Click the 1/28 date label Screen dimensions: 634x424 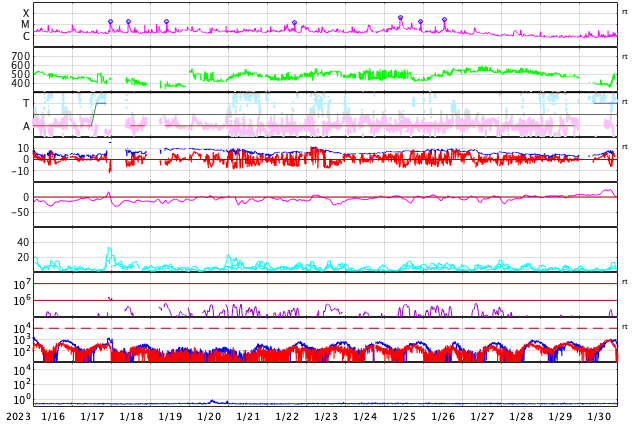[x=521, y=417]
